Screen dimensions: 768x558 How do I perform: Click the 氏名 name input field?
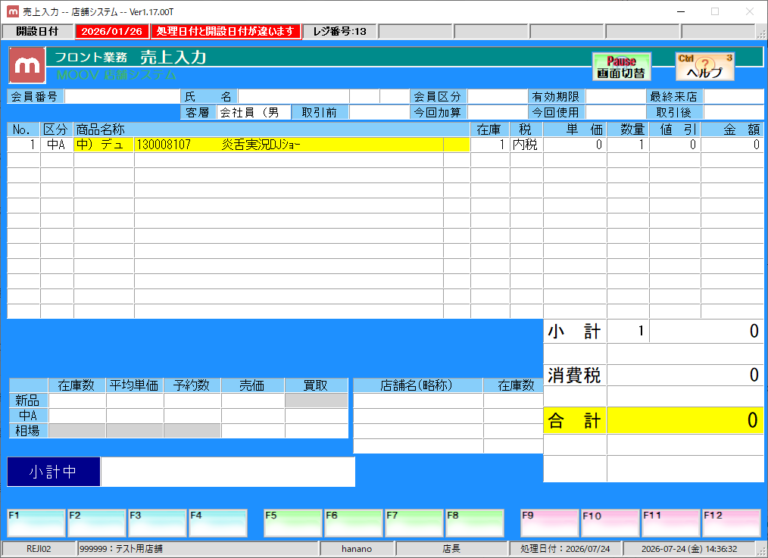pyautogui.click(x=294, y=97)
